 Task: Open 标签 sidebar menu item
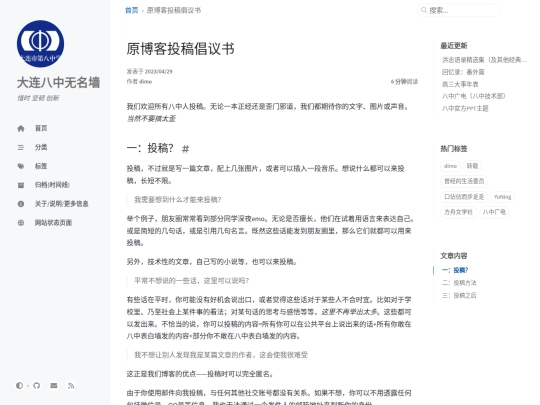[x=41, y=166]
